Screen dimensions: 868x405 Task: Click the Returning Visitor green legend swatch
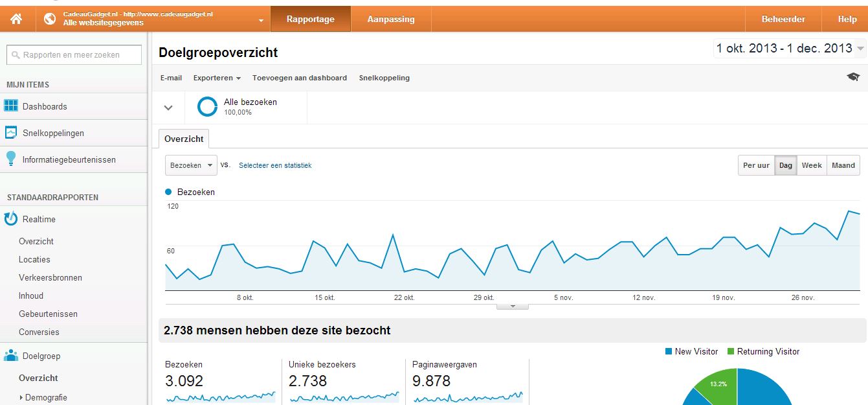click(731, 351)
